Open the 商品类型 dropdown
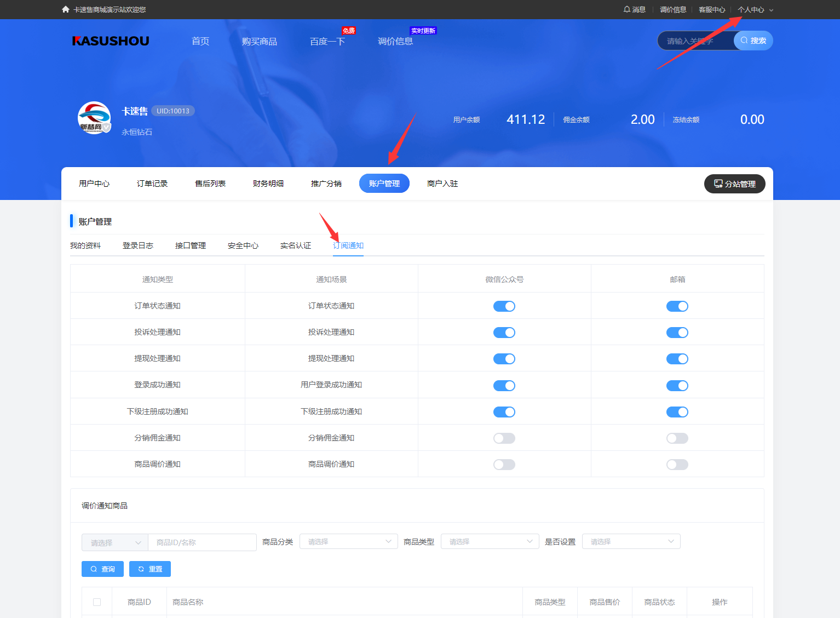 pos(490,541)
